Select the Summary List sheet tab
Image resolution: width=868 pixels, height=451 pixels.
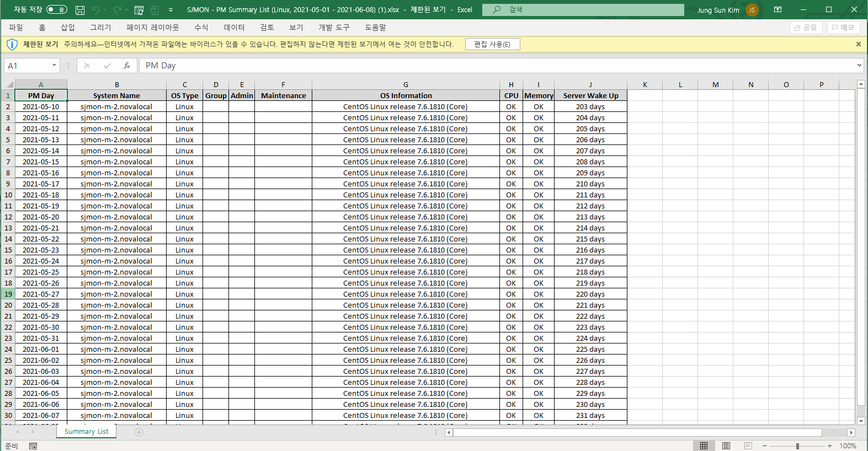(x=86, y=431)
